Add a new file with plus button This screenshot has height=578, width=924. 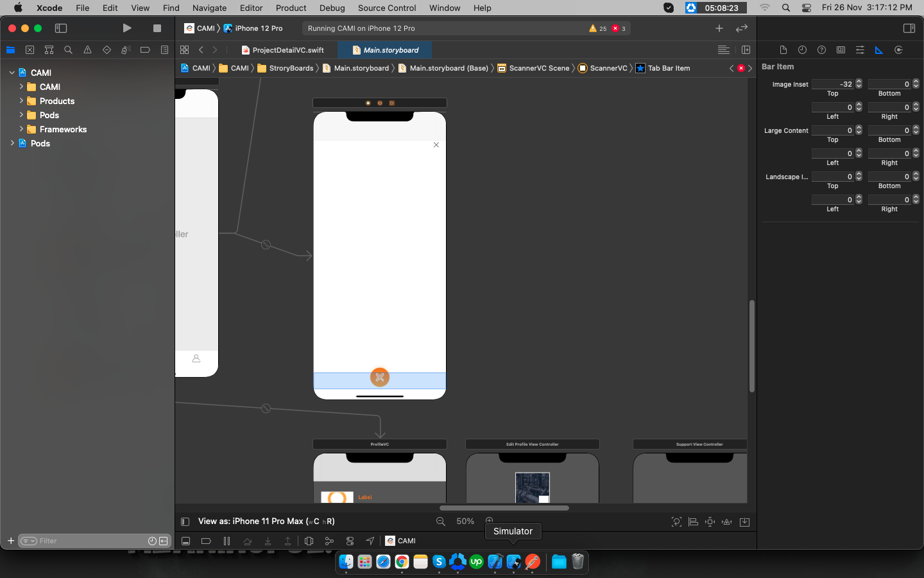(x=10, y=541)
